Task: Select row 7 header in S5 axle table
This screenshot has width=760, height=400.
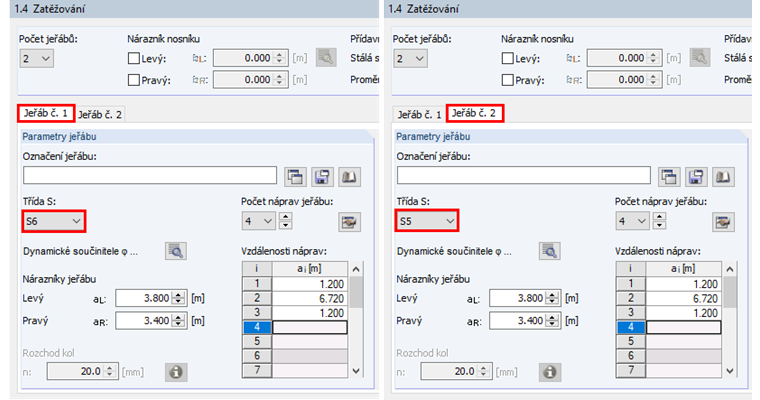Action: tap(631, 370)
